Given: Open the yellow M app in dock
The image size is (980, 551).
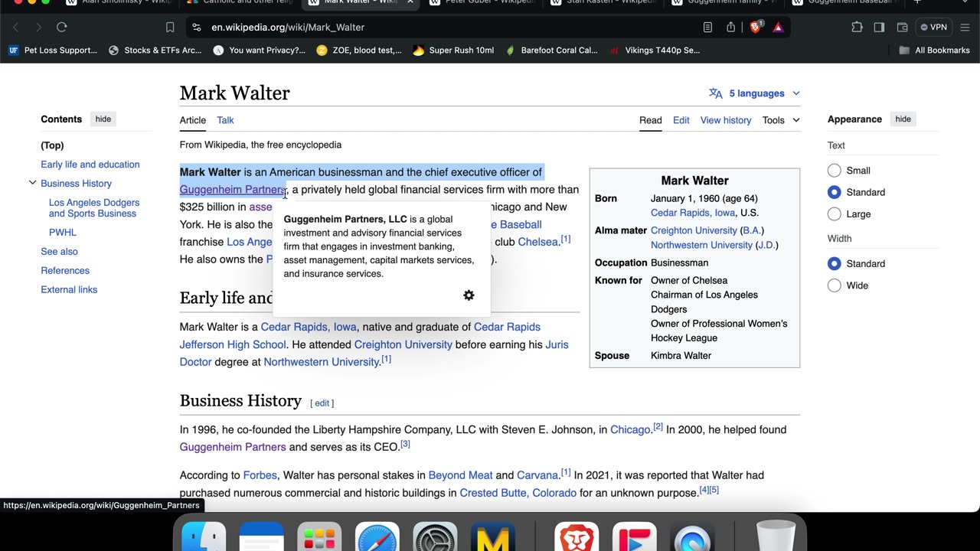Looking at the screenshot, I should tap(493, 538).
